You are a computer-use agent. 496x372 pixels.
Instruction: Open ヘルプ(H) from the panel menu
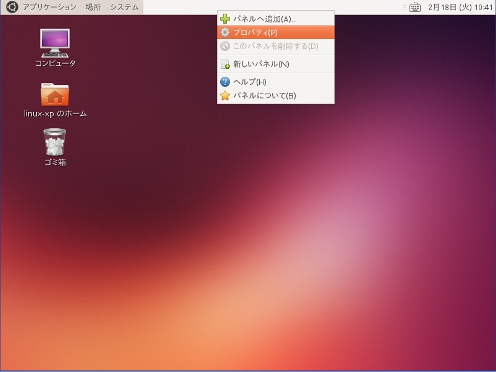click(276, 82)
